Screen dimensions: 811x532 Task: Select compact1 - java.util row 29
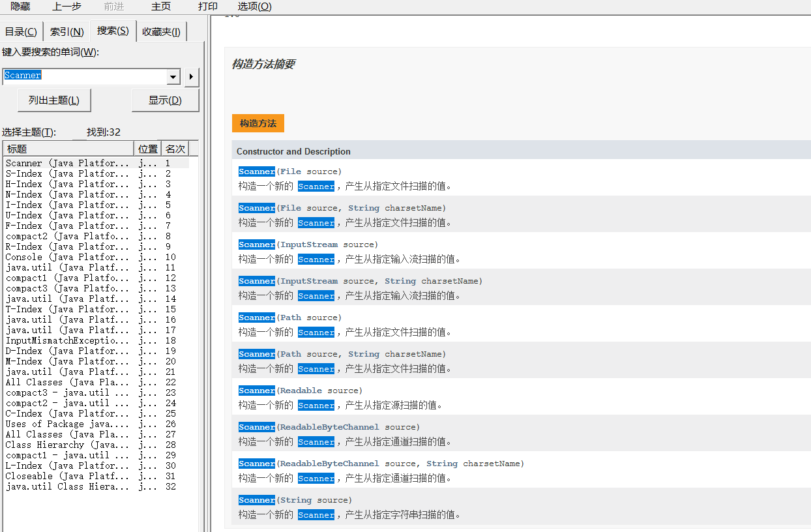pyautogui.click(x=96, y=455)
